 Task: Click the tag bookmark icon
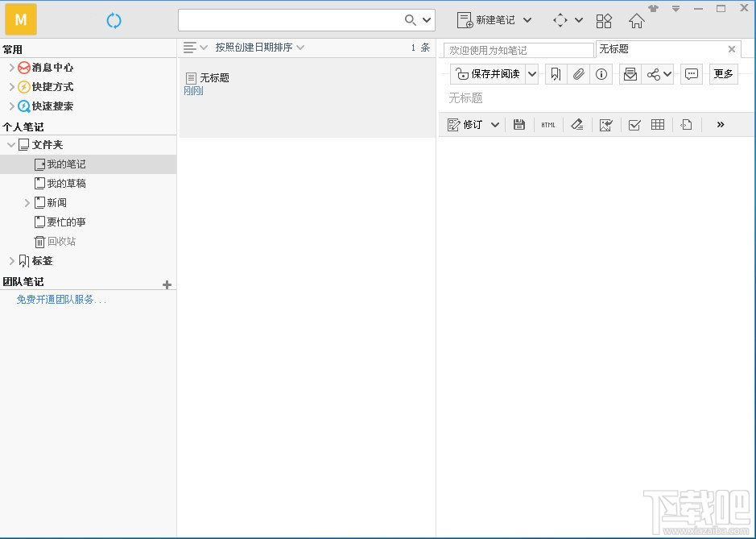click(556, 74)
